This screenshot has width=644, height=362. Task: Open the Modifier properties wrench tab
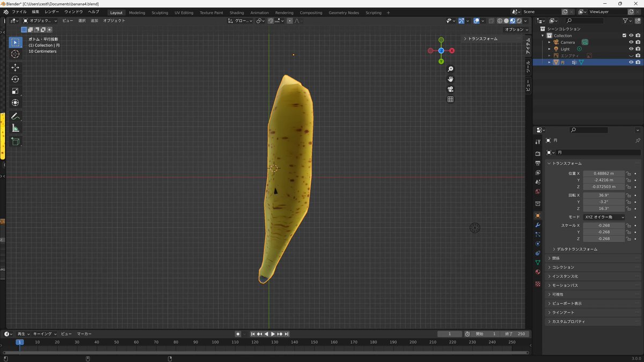point(538,225)
